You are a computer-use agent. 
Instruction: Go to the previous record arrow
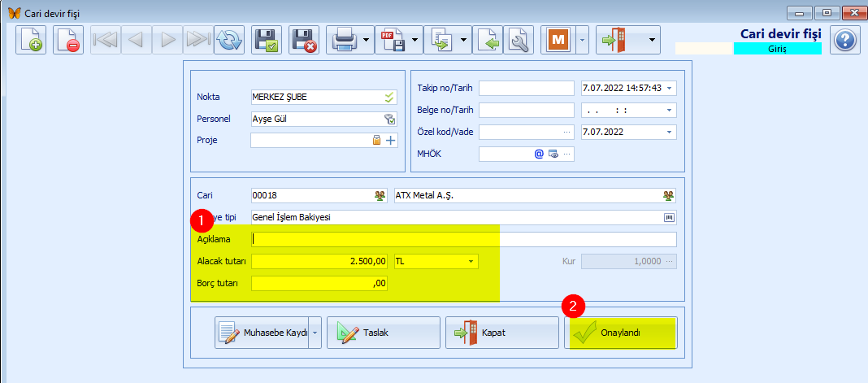coord(137,40)
